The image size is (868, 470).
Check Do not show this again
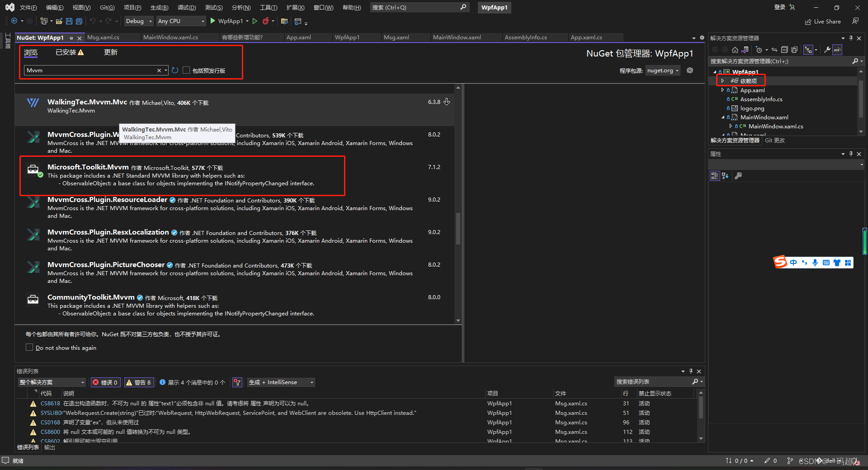(29, 348)
